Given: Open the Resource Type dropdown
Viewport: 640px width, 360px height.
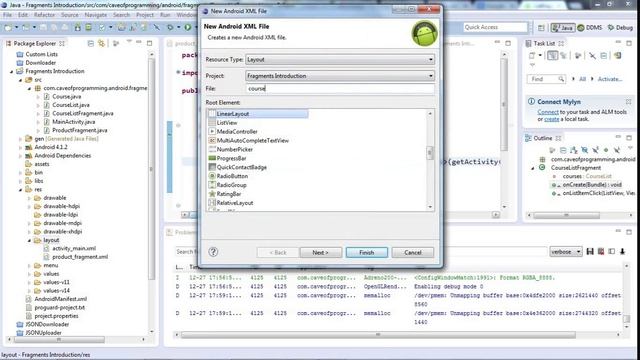Looking at the screenshot, I should [x=340, y=60].
